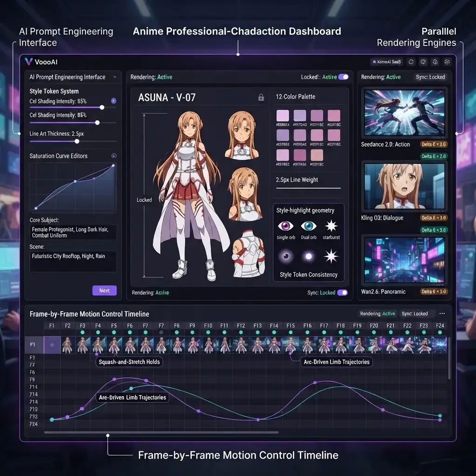Toggle the keyframe dot under F12
Viewport: 476px width, 476px height.
(241, 332)
